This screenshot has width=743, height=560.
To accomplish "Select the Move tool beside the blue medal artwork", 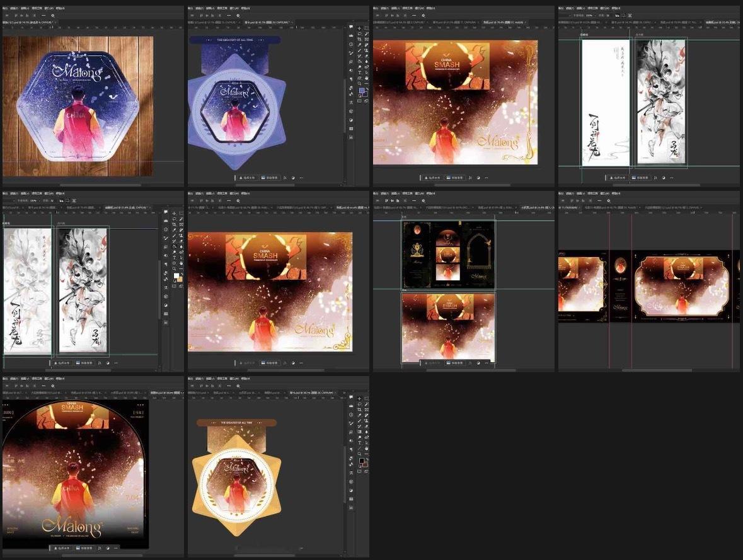I will click(x=360, y=28).
